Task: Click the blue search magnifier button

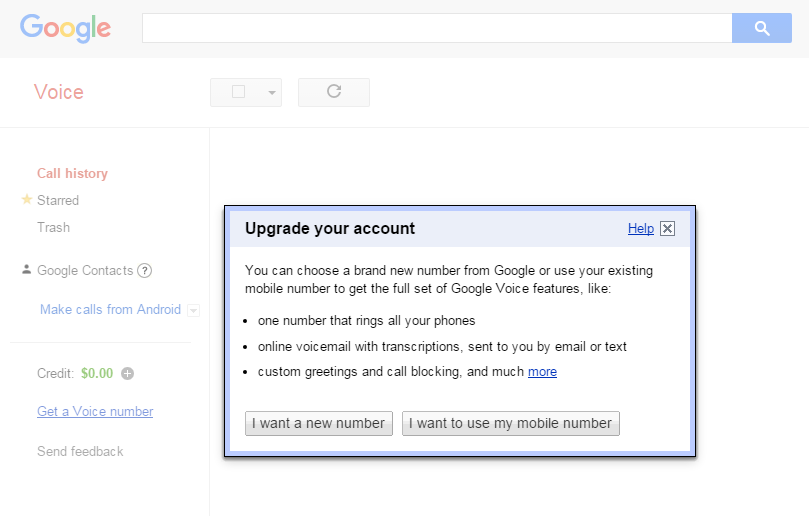Action: [x=762, y=28]
